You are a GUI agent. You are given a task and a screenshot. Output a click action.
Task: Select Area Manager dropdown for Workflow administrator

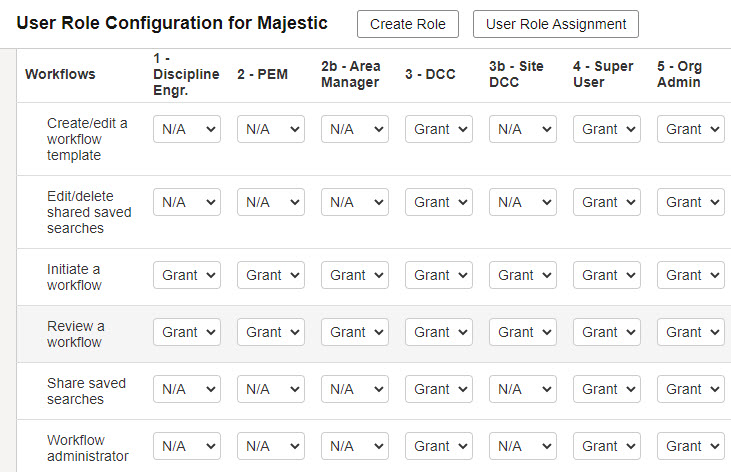point(355,446)
